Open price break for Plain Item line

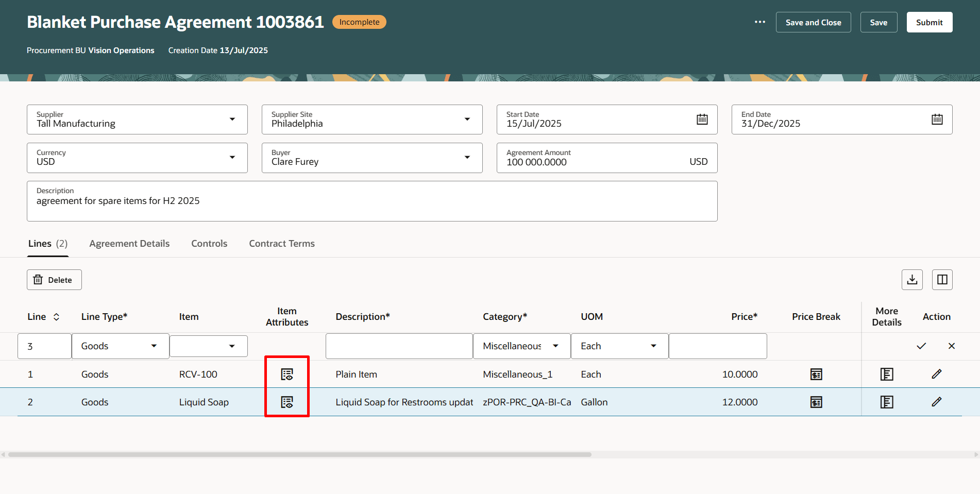(x=816, y=374)
